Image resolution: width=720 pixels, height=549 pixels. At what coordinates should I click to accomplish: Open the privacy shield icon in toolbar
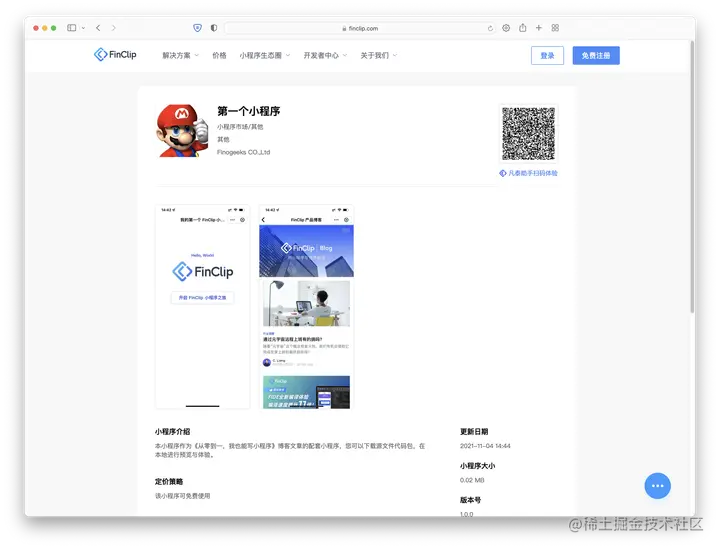[197, 28]
